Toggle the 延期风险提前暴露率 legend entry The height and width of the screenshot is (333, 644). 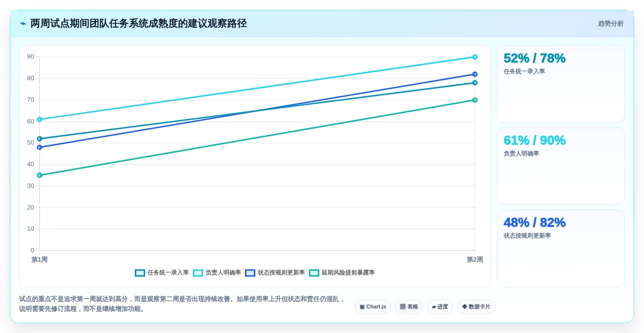pos(342,272)
